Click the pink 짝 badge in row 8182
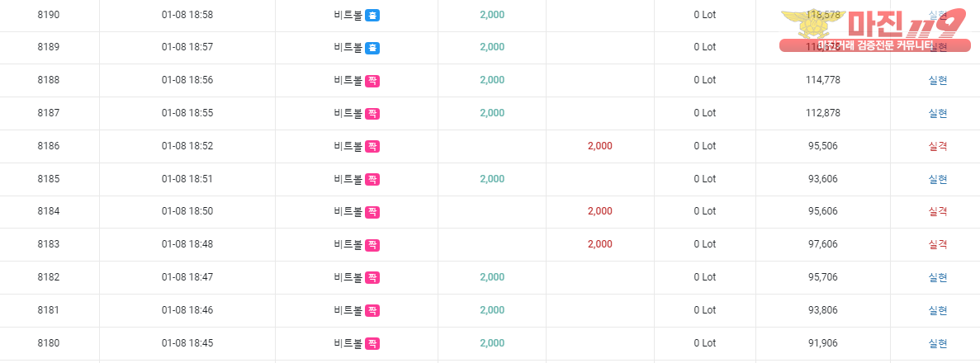Screen dimensions: 980x363 (372, 277)
